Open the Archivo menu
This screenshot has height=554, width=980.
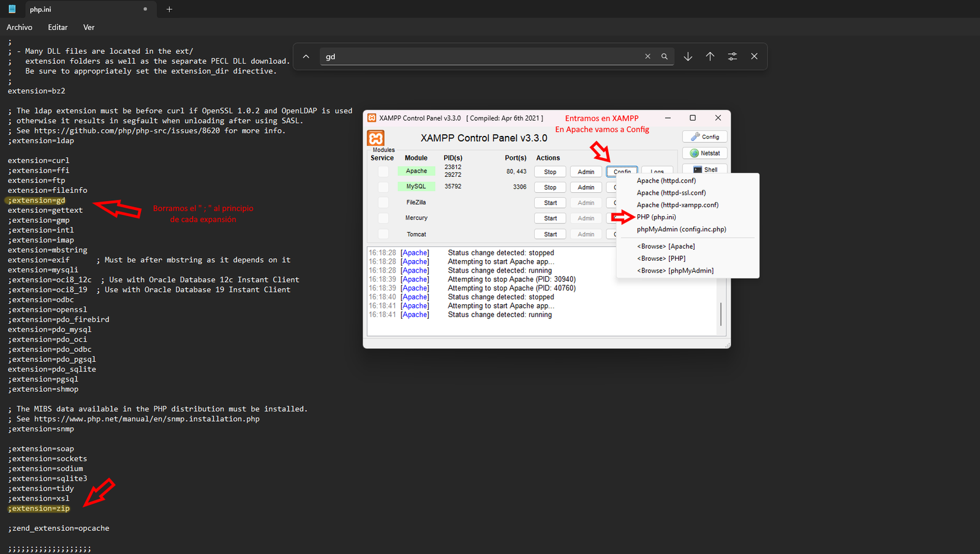tap(20, 28)
